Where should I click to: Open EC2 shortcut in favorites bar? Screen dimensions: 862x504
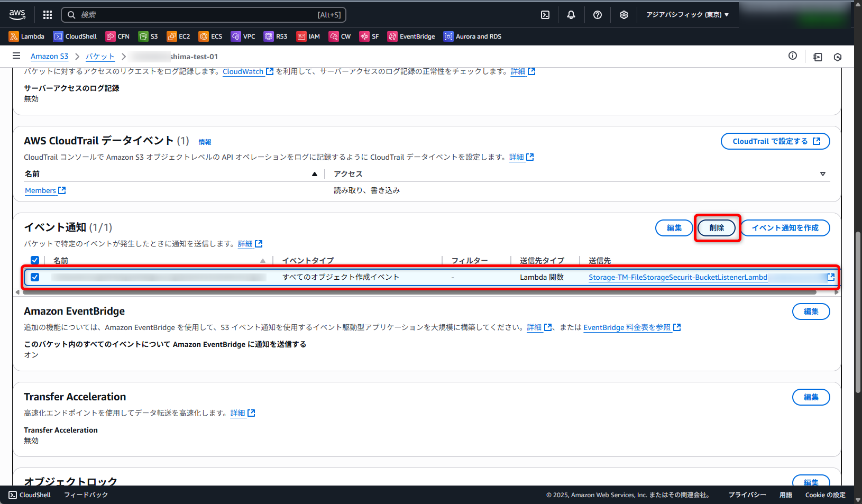click(x=178, y=36)
